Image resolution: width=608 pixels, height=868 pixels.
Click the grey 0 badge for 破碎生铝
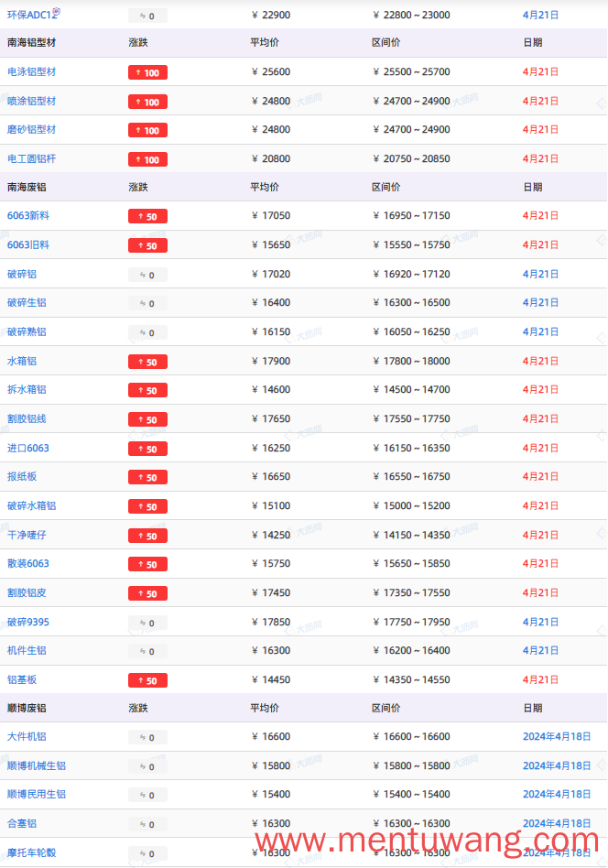147,303
